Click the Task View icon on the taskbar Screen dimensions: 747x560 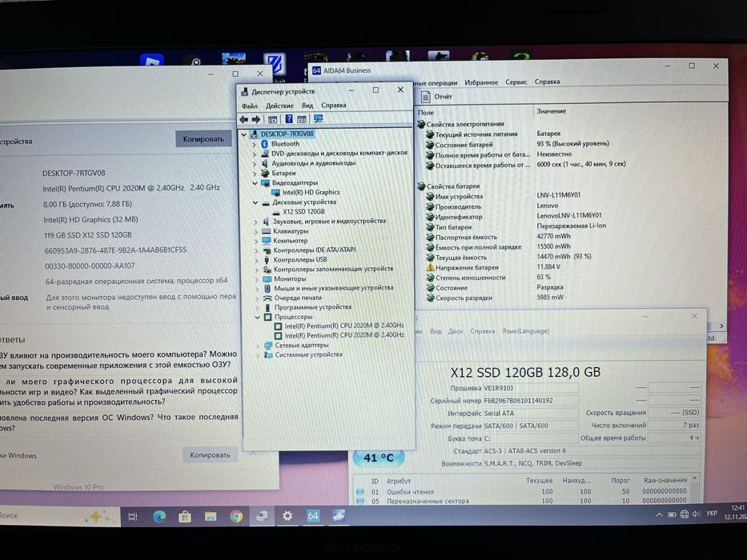(x=133, y=517)
